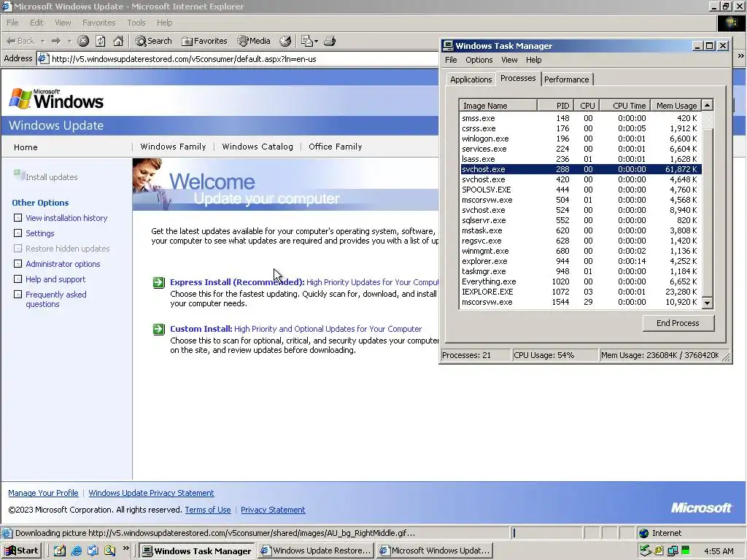The height and width of the screenshot is (560, 747).
Task: Open the Back history dropdown arrow
Action: pyautogui.click(x=42, y=42)
